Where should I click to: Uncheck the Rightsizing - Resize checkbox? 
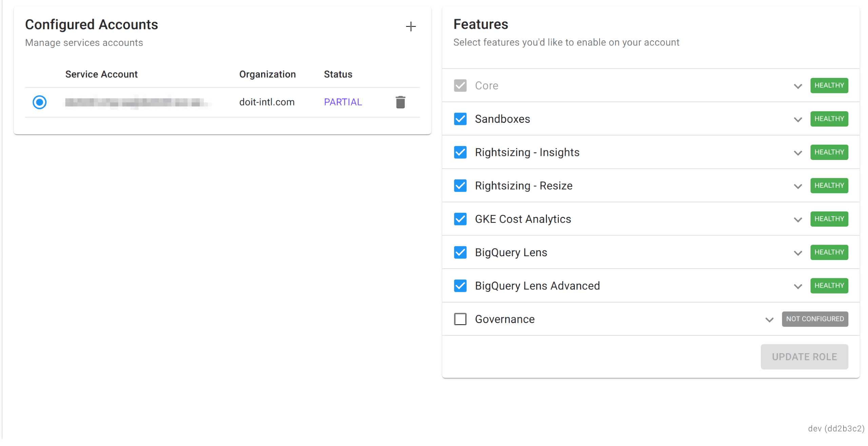(460, 186)
